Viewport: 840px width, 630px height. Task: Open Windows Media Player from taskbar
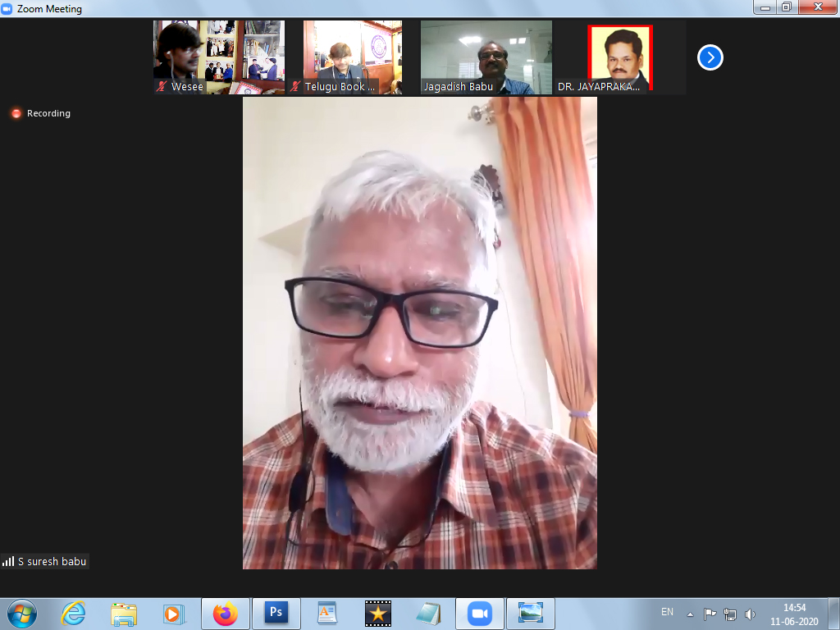(x=173, y=613)
